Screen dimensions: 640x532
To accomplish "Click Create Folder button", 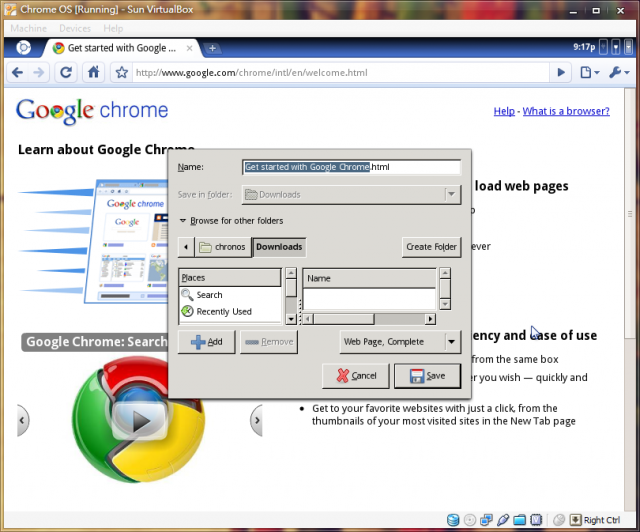I will (x=431, y=247).
